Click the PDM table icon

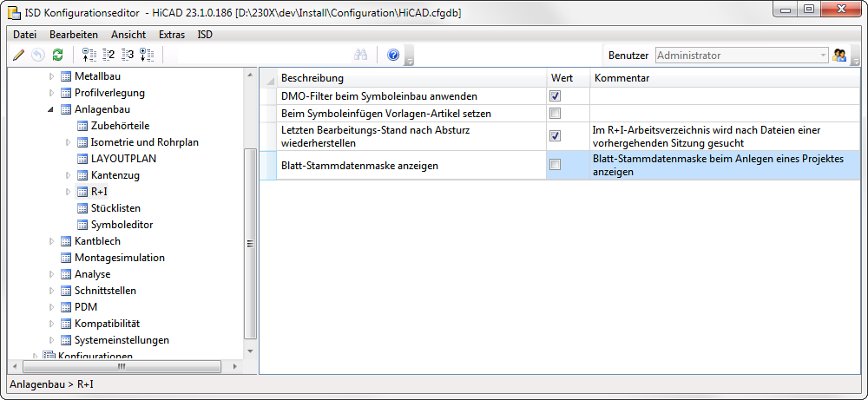click(66, 307)
